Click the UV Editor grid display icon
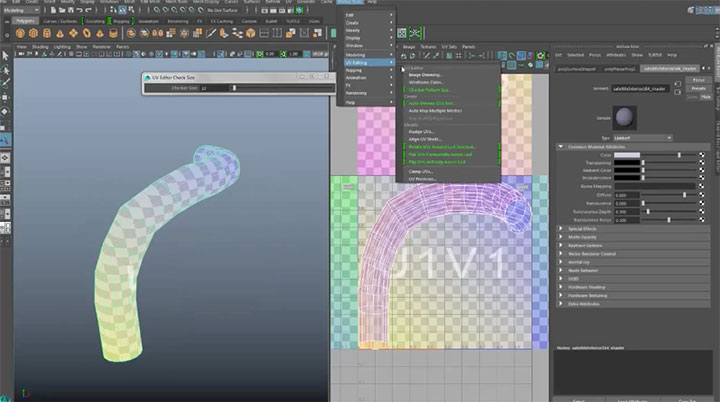This screenshot has height=402, width=720. point(458,56)
